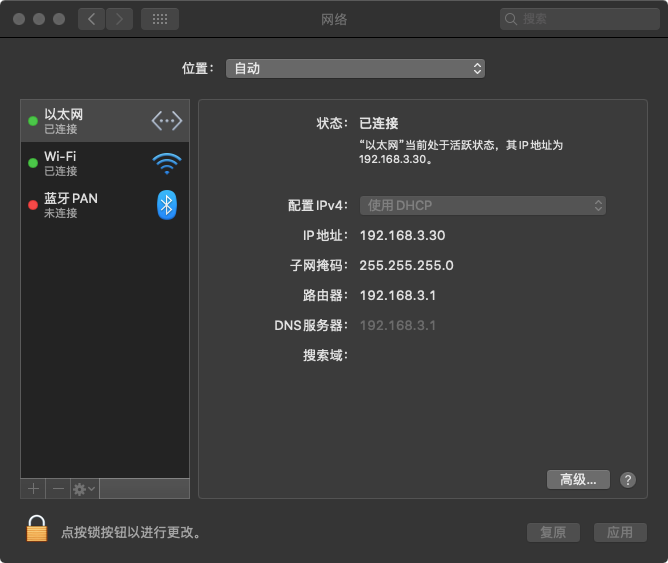
Task: Remove selected service with minus button
Action: point(58,488)
